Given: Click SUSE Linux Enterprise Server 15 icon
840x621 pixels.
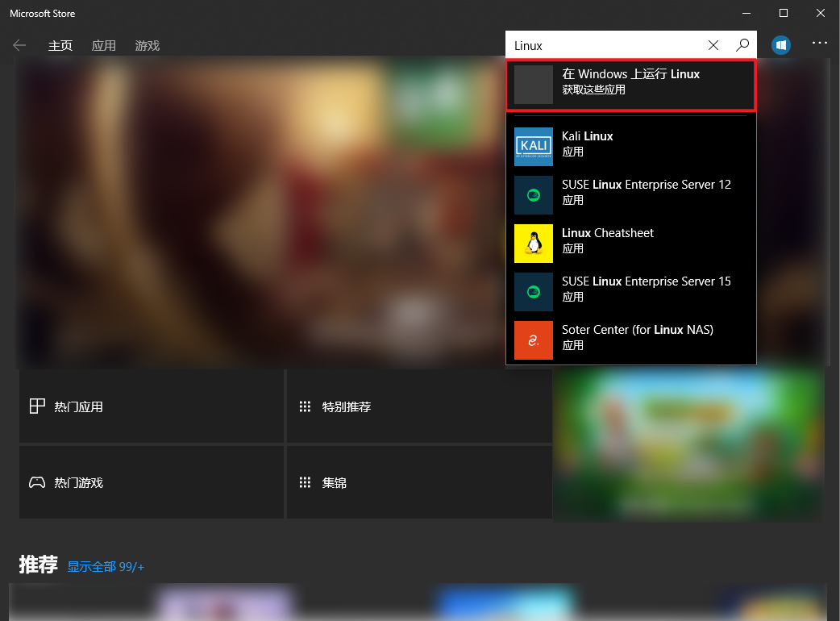Looking at the screenshot, I should tap(534, 292).
